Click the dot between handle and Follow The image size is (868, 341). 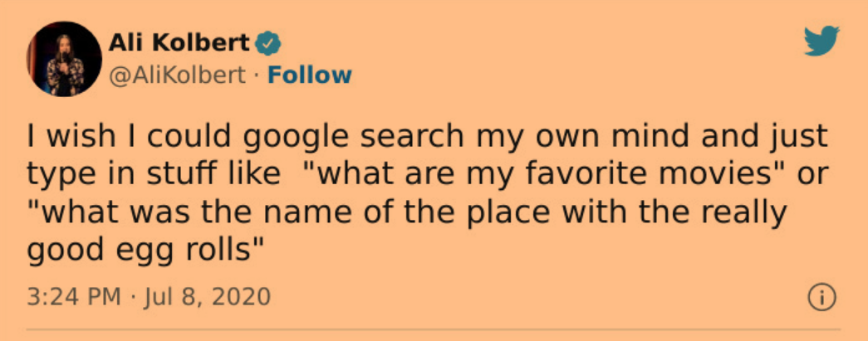pyautogui.click(x=255, y=76)
